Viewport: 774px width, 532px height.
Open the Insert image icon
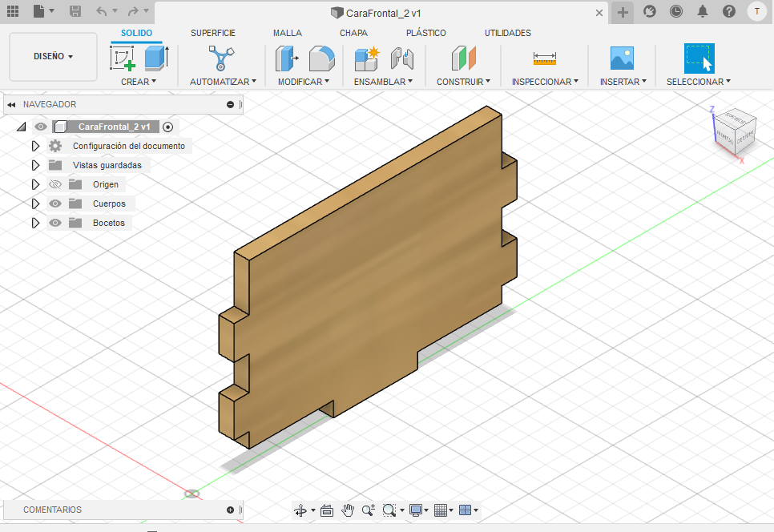[622, 59]
